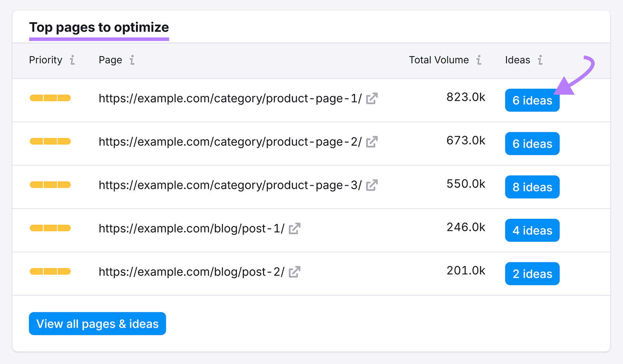Click the priority indicator for product-page-1
The height and width of the screenshot is (364, 623).
pyautogui.click(x=50, y=98)
